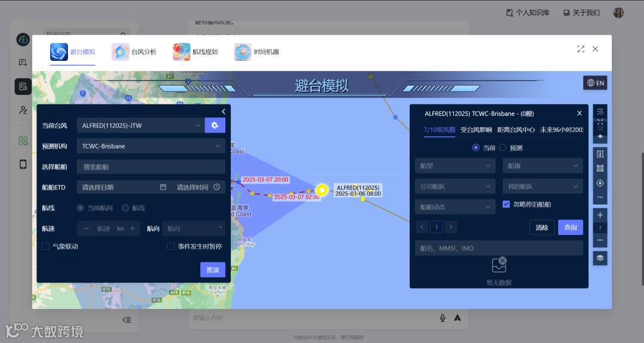Open 个人知识库 in the top bar

click(x=528, y=13)
